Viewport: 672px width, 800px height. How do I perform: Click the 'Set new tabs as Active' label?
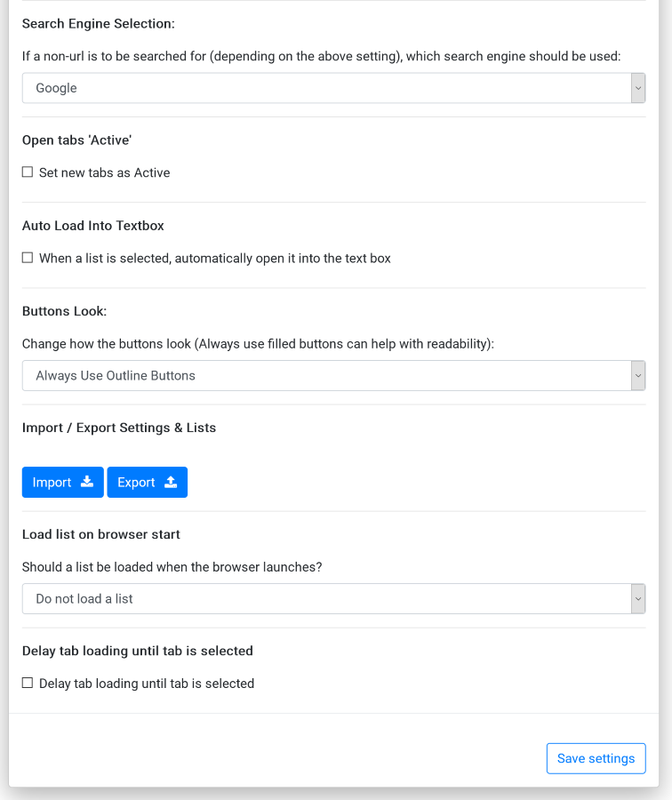pyautogui.click(x=104, y=172)
